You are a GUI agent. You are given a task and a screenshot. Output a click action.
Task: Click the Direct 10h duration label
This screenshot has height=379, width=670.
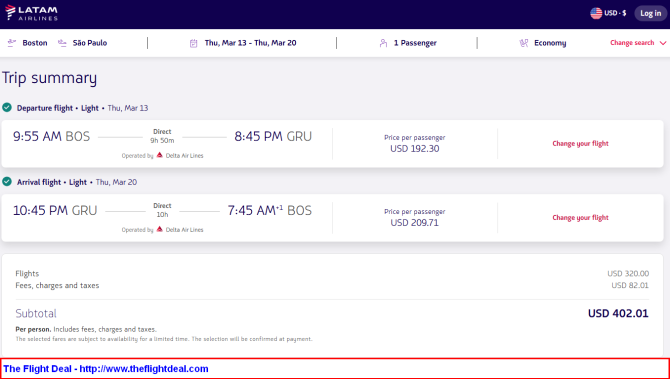coord(162,210)
